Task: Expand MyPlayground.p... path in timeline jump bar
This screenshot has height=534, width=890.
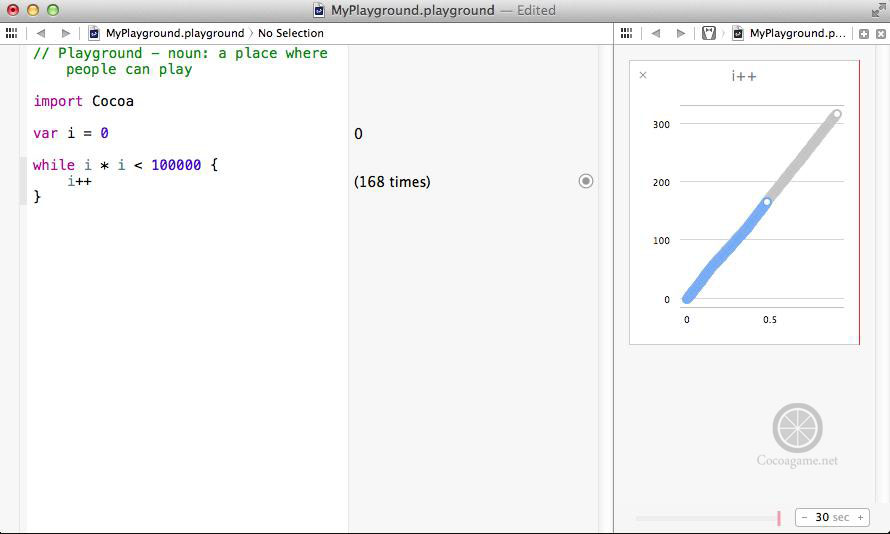Action: point(796,33)
